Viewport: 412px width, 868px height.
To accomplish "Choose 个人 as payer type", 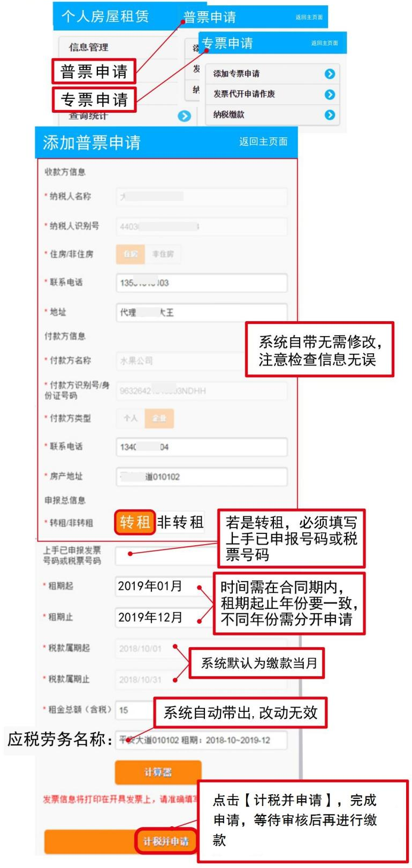I will coord(131,418).
